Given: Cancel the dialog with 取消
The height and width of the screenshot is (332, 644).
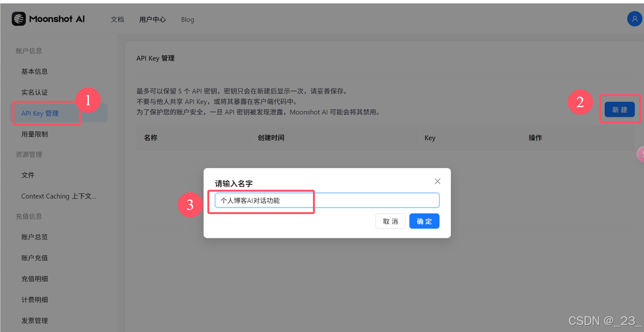Looking at the screenshot, I should (x=390, y=221).
